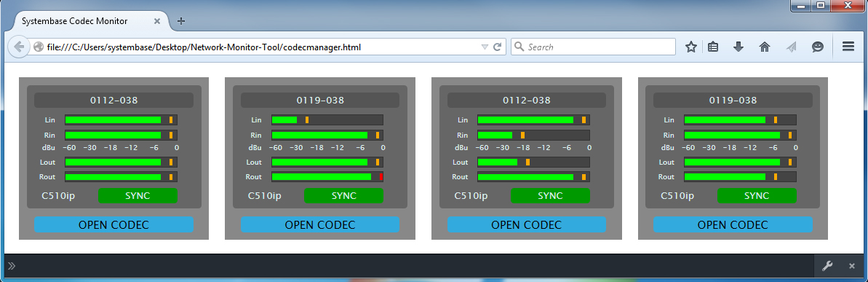
Task: Open the chat smiley icon
Action: pos(818,47)
